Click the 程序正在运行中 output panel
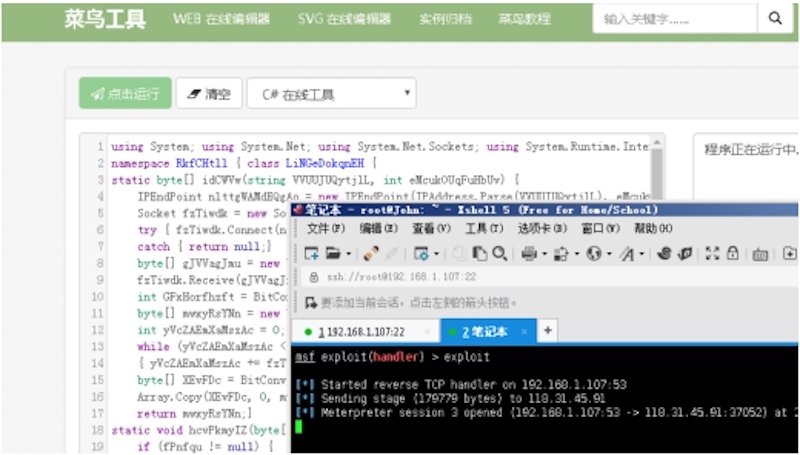Image resolution: width=800 pixels, height=455 pixels. [x=746, y=166]
